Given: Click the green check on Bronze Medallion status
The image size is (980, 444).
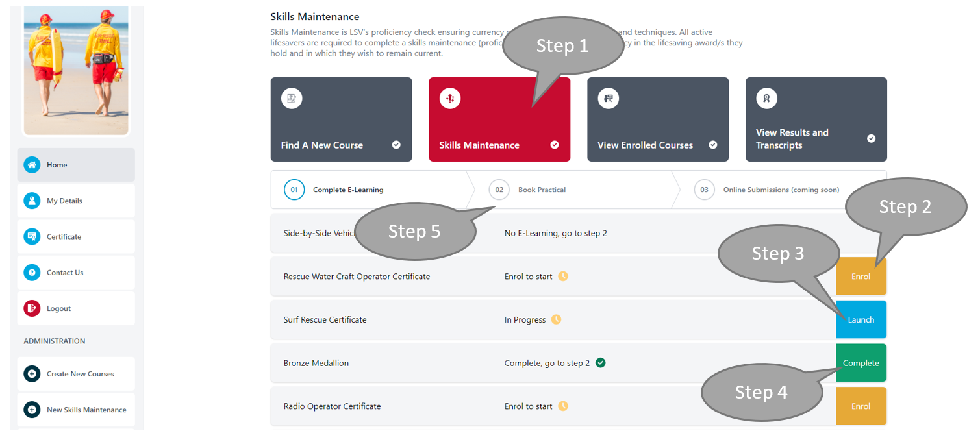Looking at the screenshot, I should [x=600, y=362].
